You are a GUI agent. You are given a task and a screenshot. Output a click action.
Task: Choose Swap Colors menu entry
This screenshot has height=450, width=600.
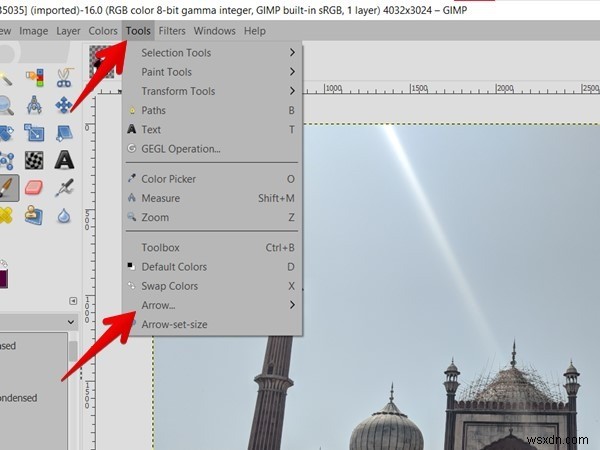[x=212, y=285]
